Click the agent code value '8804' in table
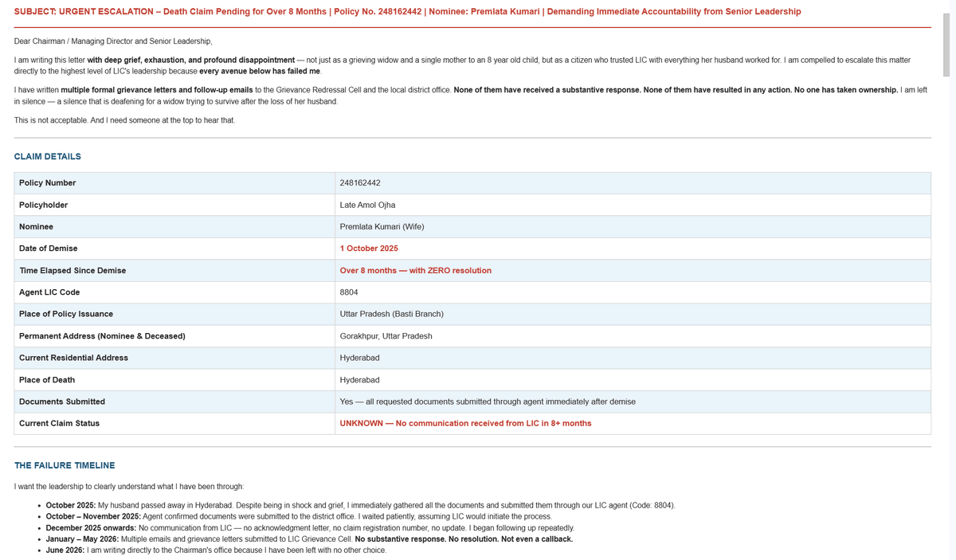956x560 pixels. pyautogui.click(x=349, y=292)
